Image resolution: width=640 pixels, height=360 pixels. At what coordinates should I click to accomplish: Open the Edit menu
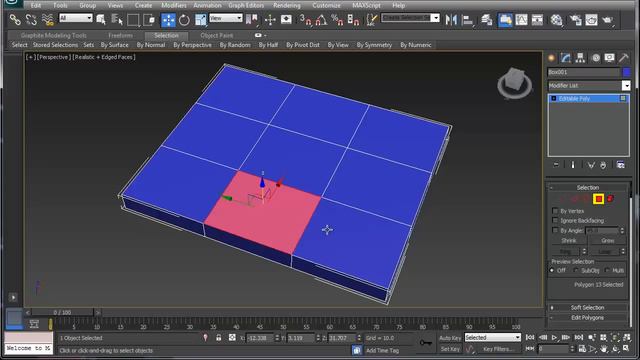click(x=36, y=5)
